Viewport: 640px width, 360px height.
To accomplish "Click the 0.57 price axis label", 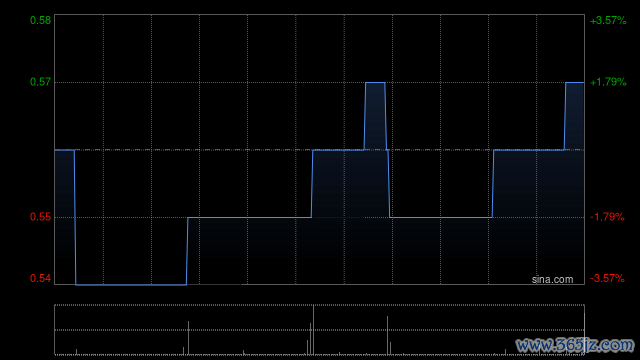I will (40, 82).
